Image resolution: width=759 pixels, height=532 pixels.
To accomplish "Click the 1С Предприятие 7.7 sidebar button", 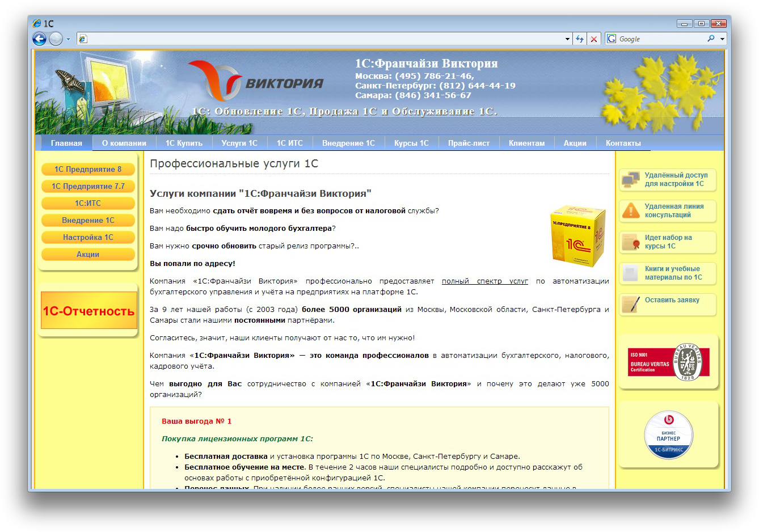I will pyautogui.click(x=88, y=186).
